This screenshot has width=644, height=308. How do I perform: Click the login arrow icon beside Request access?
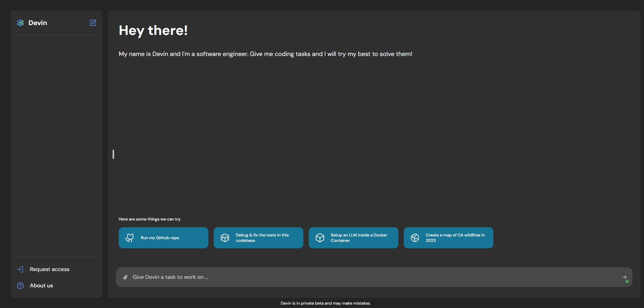20,269
